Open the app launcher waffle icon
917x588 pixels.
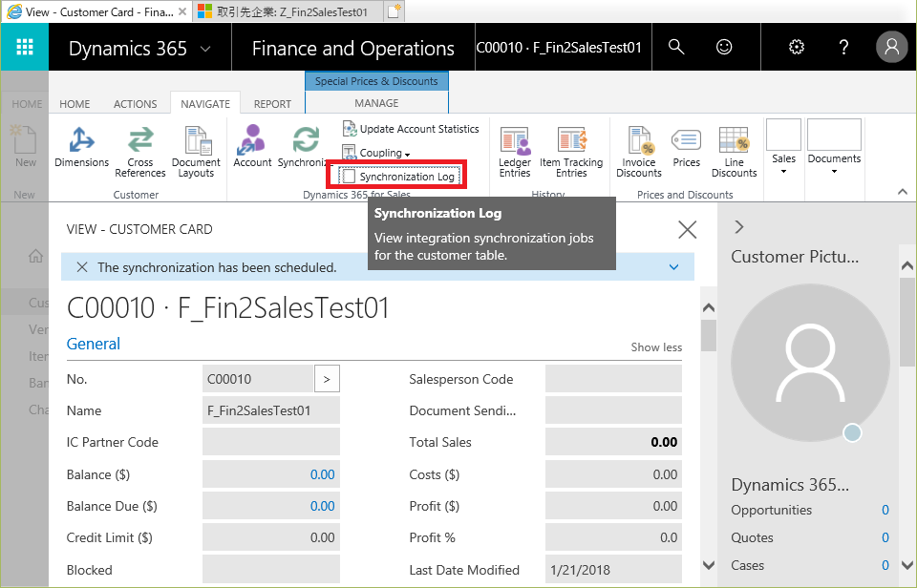tap(25, 47)
